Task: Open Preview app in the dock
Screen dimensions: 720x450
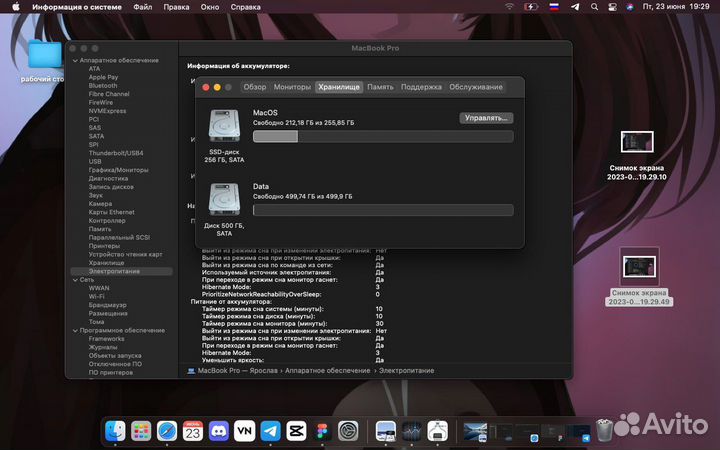Action: 386,431
